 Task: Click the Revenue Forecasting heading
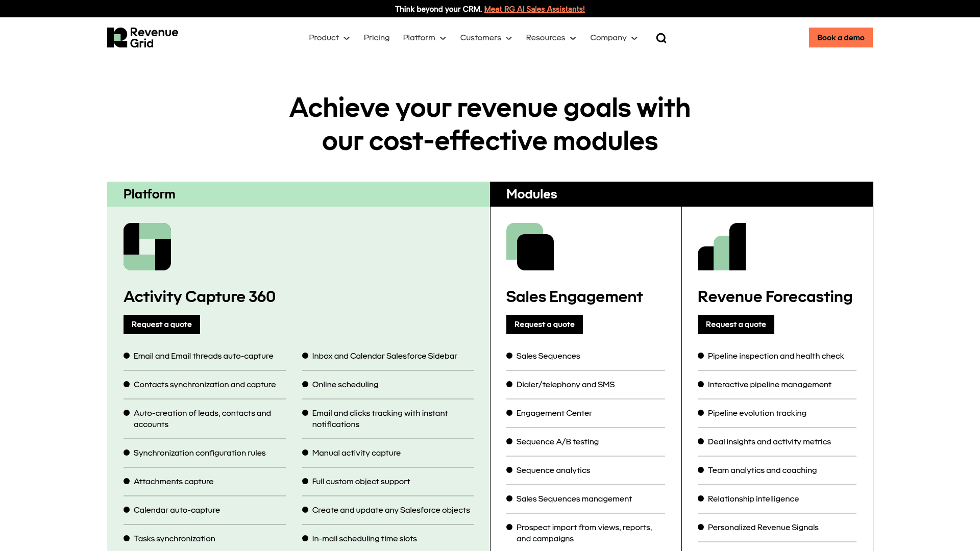775,297
